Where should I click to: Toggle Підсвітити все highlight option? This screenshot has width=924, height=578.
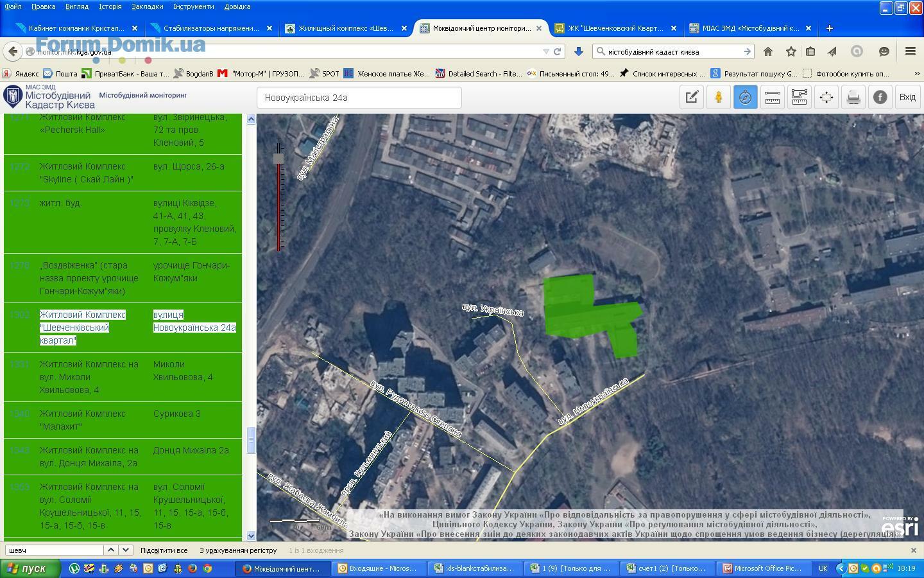[164, 550]
